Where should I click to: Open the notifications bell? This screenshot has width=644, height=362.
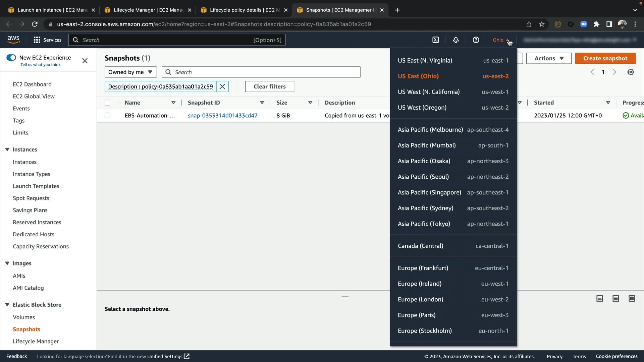455,40
